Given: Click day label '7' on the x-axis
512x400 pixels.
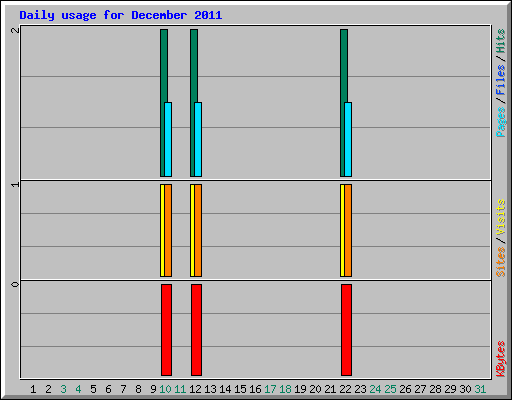Looking at the screenshot, I should (123, 389).
